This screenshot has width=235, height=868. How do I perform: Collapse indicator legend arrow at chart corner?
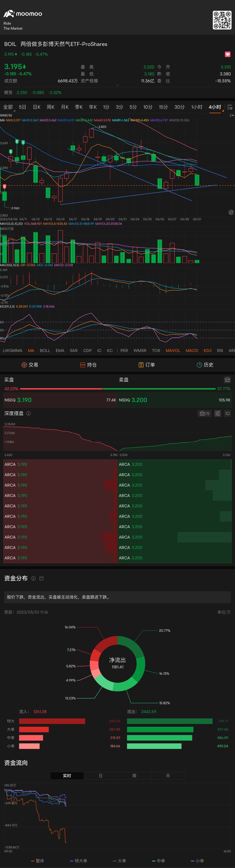232,116
